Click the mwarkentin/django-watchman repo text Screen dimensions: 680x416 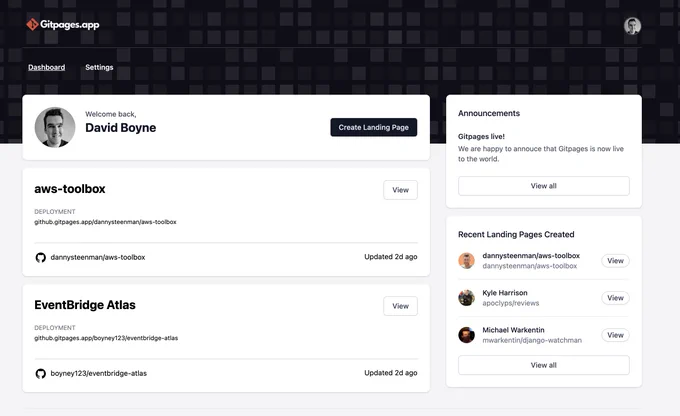click(x=532, y=341)
